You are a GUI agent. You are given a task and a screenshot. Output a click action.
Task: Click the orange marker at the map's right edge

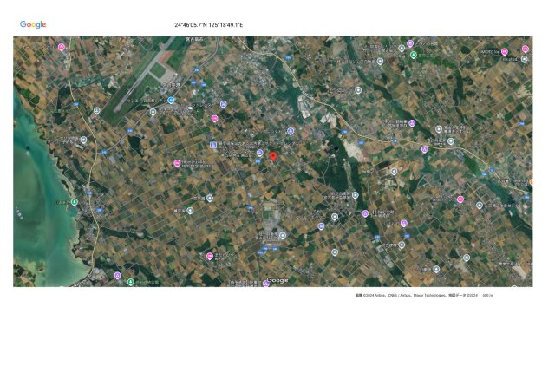tap(530, 182)
